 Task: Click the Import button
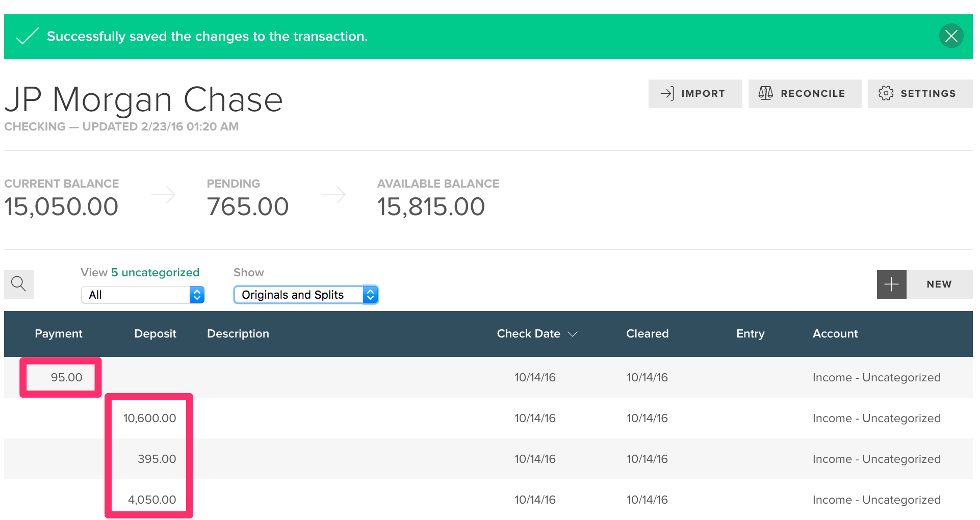[x=695, y=94]
